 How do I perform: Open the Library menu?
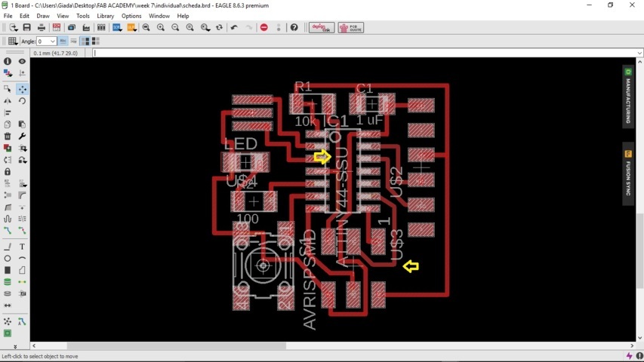pos(105,16)
